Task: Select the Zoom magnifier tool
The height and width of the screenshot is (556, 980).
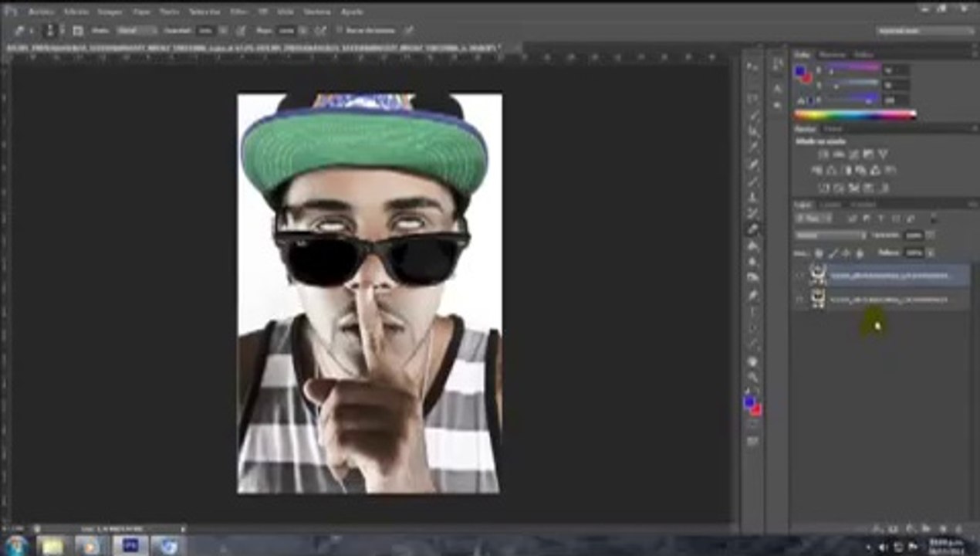Action: coord(753,378)
